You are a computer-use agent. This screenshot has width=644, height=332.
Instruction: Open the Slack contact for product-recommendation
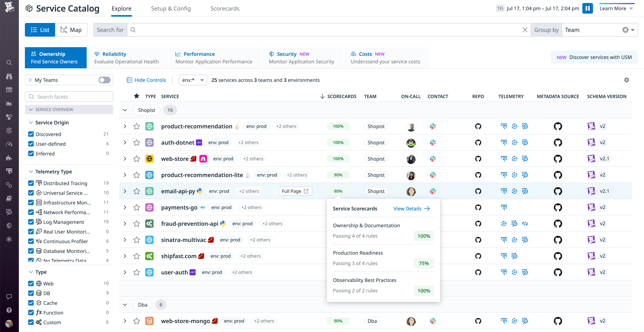(x=433, y=126)
